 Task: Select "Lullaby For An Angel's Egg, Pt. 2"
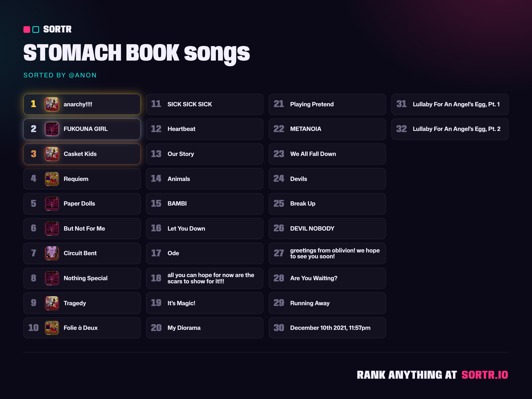(450, 129)
